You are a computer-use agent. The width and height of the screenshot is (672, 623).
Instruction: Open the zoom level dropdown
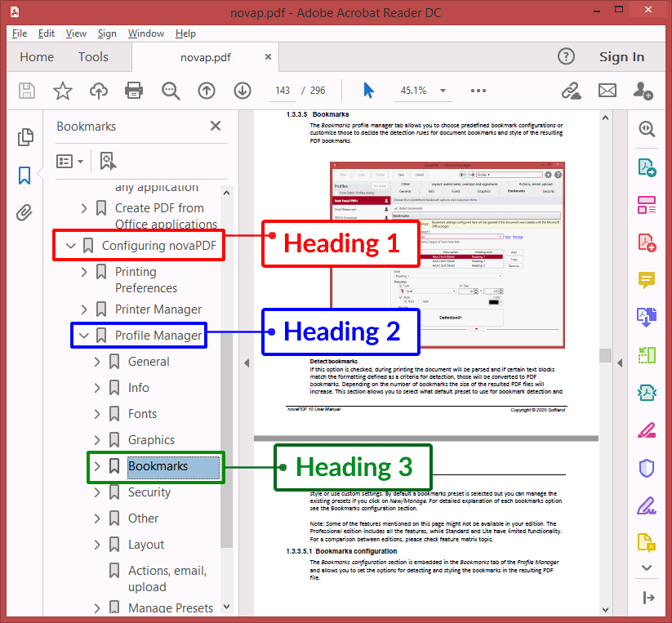441,91
